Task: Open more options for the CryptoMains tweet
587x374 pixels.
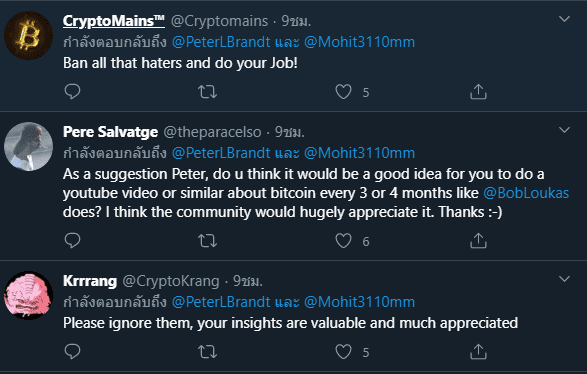Action: pos(564,19)
